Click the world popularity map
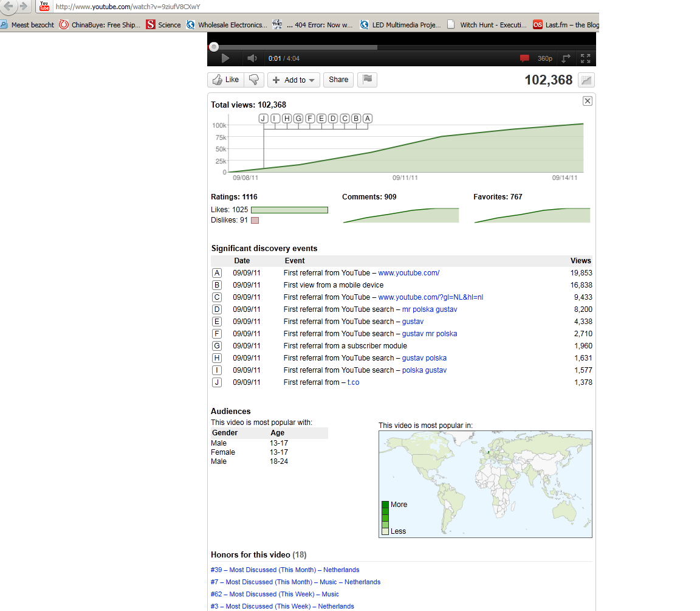 [x=486, y=484]
